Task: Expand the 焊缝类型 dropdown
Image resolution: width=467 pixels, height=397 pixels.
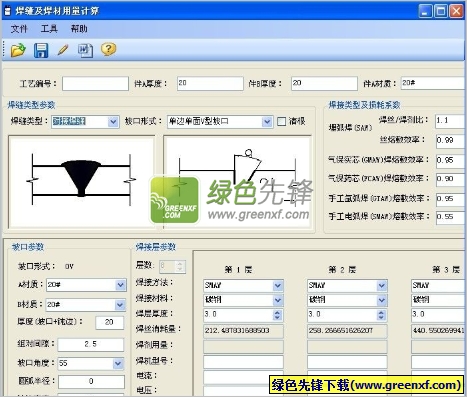Action: click(113, 122)
